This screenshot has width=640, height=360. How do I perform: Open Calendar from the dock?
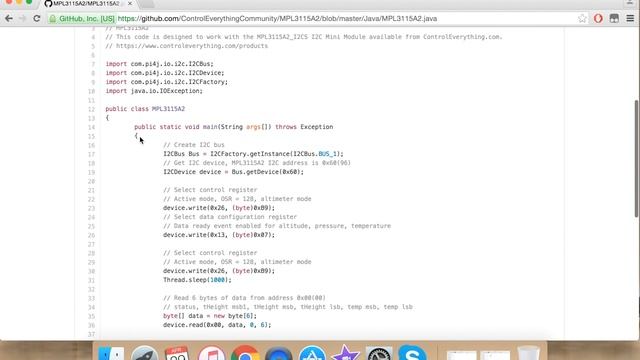pos(177,354)
